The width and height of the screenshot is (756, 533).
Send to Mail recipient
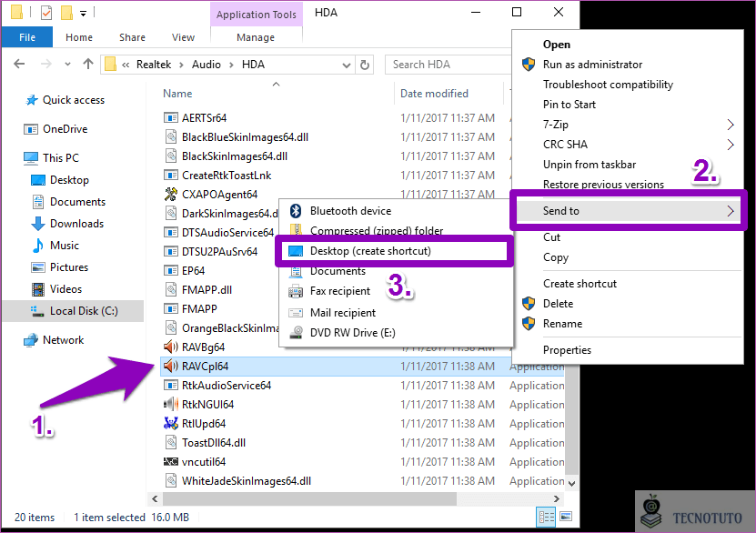point(343,313)
